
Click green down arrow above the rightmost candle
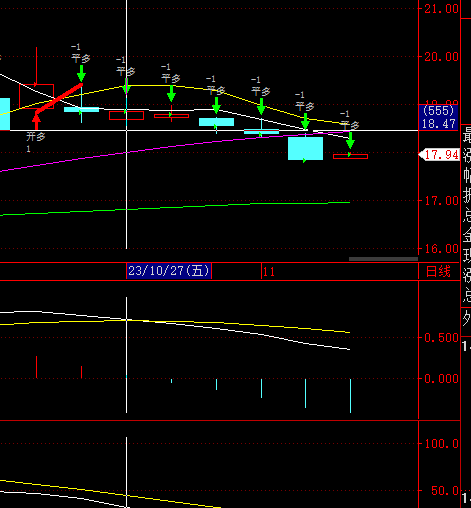350,140
